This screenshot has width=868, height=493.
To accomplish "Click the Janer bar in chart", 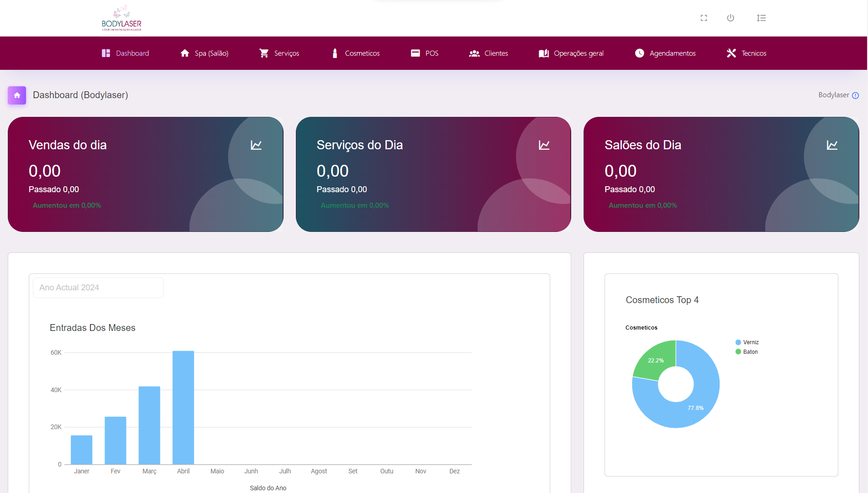I will coord(82,450).
